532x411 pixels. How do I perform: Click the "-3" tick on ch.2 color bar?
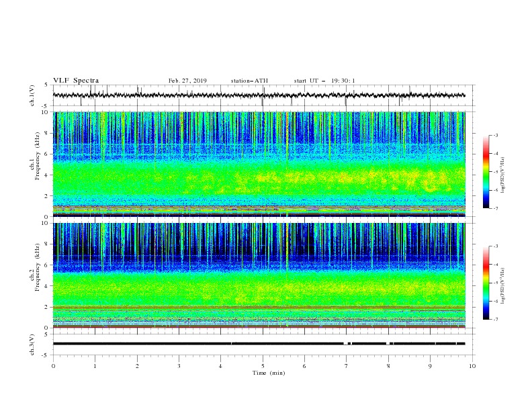coord(496,246)
